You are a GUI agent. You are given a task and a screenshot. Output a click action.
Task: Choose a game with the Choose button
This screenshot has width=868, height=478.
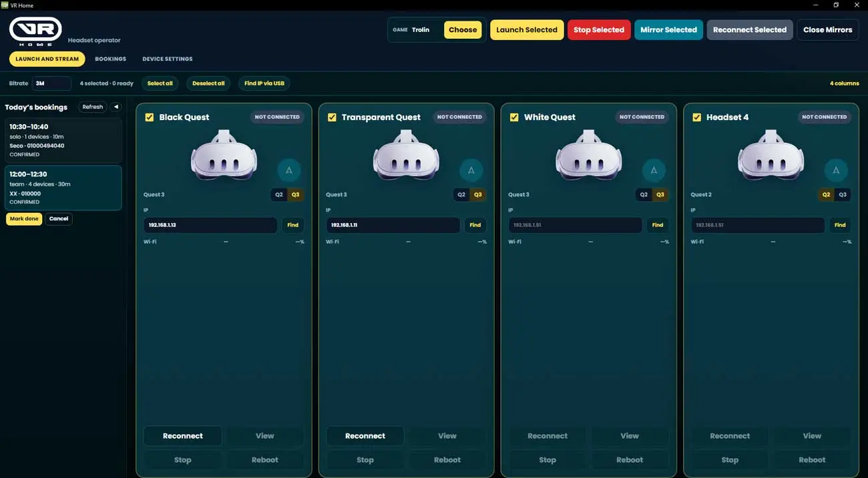pos(463,30)
